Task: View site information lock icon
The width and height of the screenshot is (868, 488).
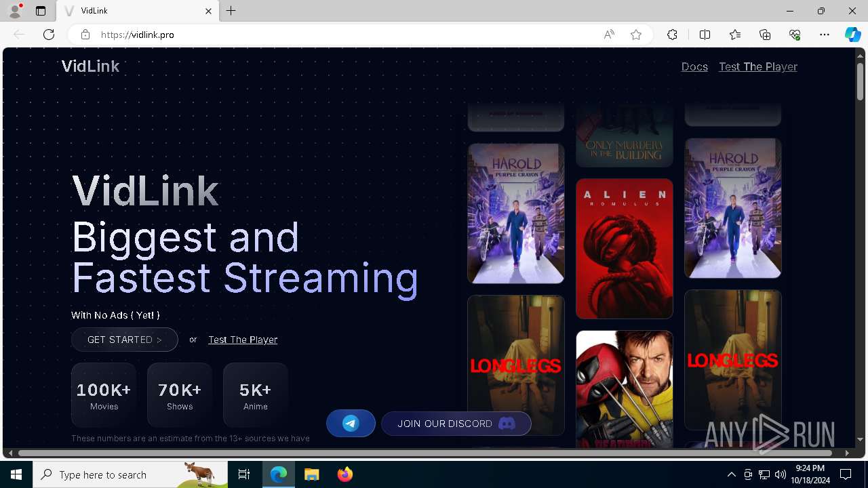Action: (x=85, y=35)
